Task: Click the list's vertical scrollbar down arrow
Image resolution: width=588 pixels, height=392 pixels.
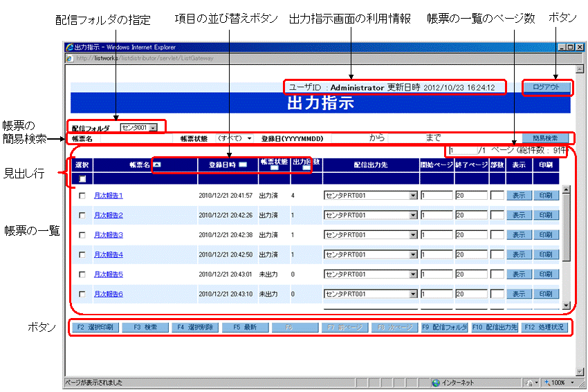Action: 567,305
